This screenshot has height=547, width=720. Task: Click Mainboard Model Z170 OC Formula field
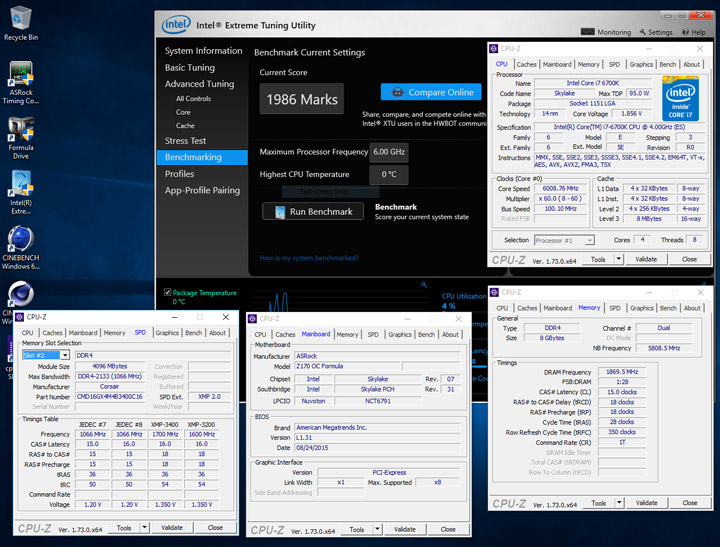pyautogui.click(x=347, y=366)
